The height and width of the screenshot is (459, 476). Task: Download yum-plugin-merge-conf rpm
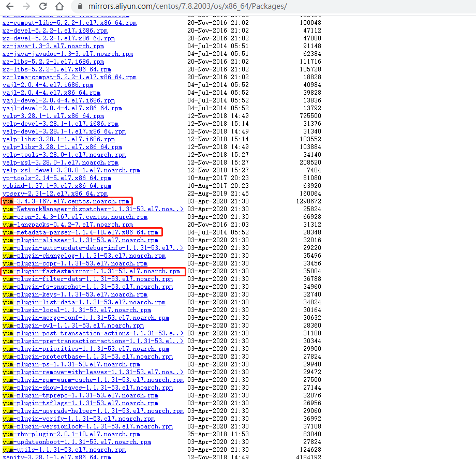[x=86, y=318]
